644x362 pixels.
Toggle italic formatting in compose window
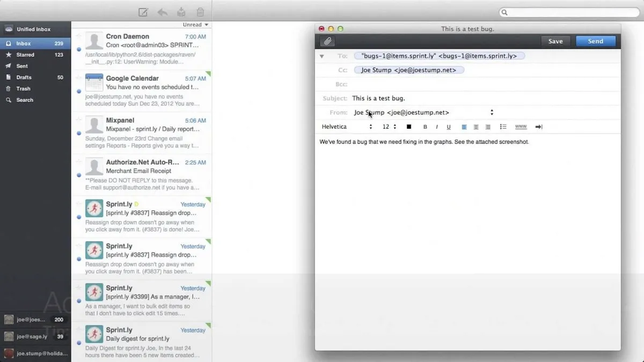tap(437, 127)
